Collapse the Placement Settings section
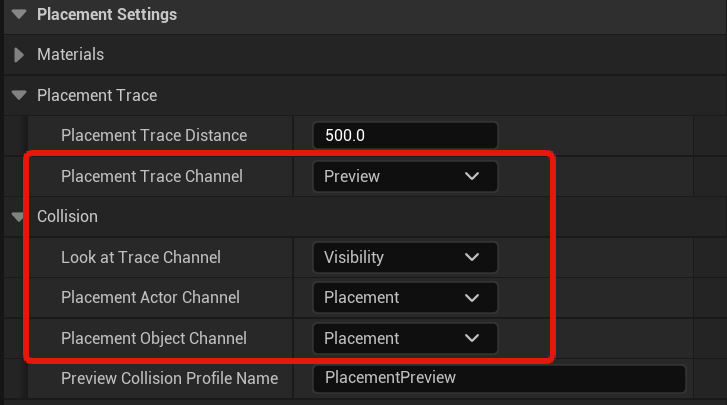 pyautogui.click(x=19, y=14)
